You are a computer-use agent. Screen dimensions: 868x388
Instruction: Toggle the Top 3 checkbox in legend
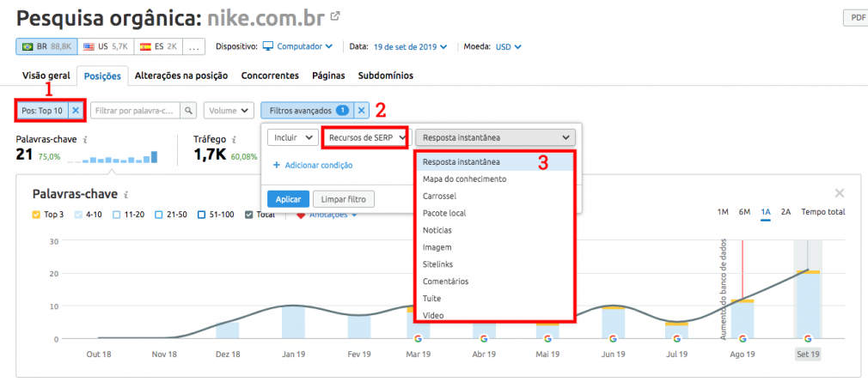point(36,214)
